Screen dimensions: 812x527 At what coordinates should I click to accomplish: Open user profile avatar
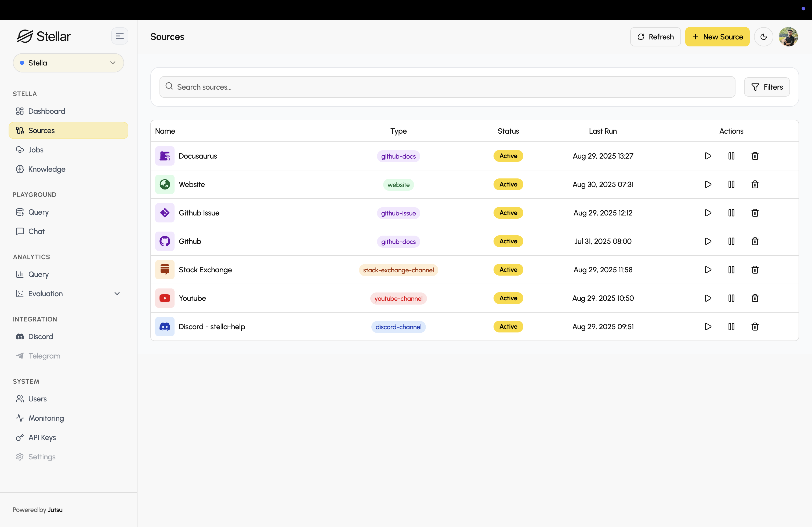pos(788,37)
